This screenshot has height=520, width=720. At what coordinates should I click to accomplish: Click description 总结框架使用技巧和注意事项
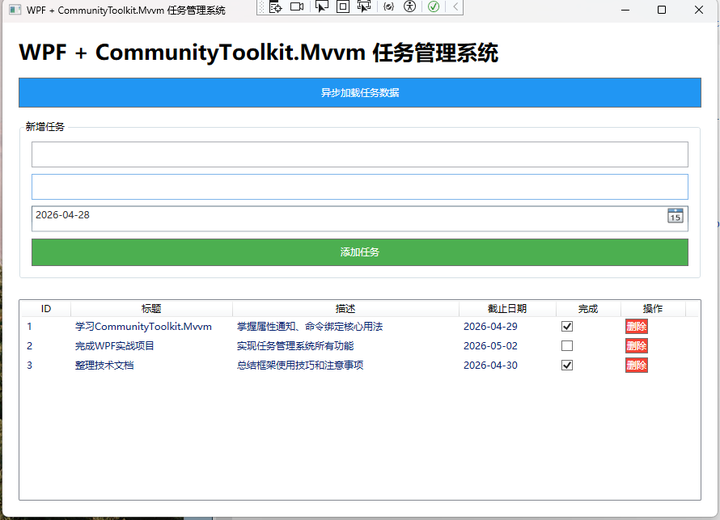300,365
